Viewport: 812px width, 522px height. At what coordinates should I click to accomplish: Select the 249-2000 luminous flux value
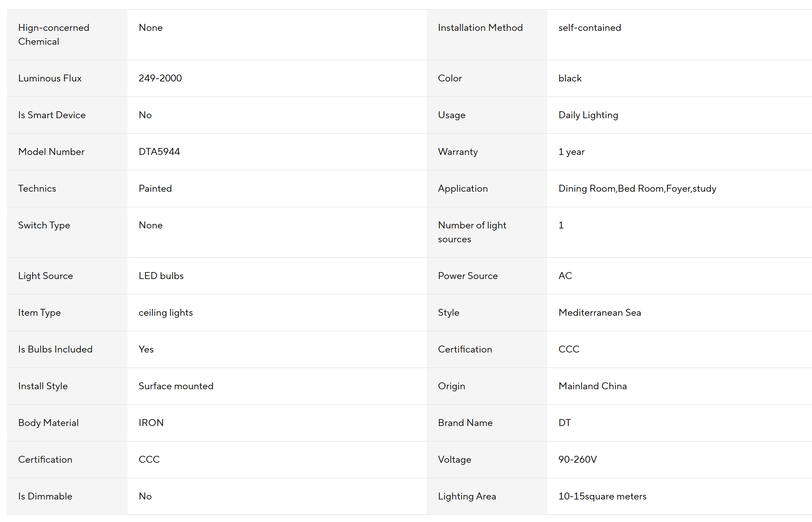coord(160,78)
